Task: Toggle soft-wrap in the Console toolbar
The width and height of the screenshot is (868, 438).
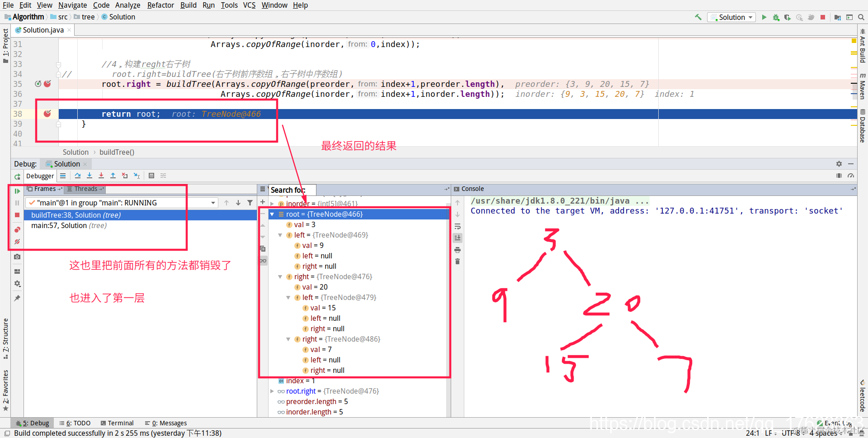Action: click(458, 226)
